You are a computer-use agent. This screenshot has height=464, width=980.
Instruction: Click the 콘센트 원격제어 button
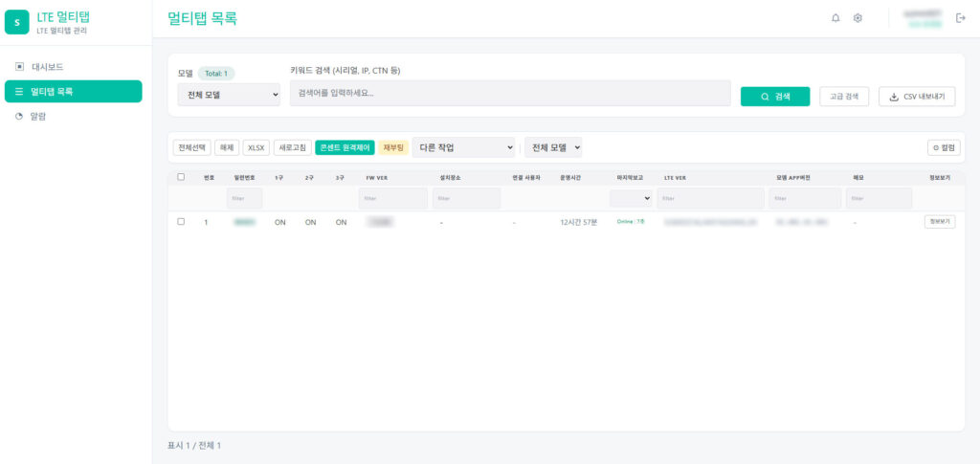tap(345, 148)
